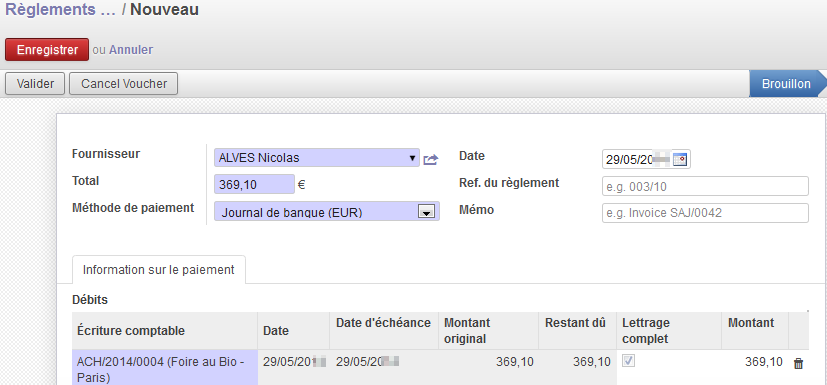Focus the Total amount field

click(x=254, y=185)
